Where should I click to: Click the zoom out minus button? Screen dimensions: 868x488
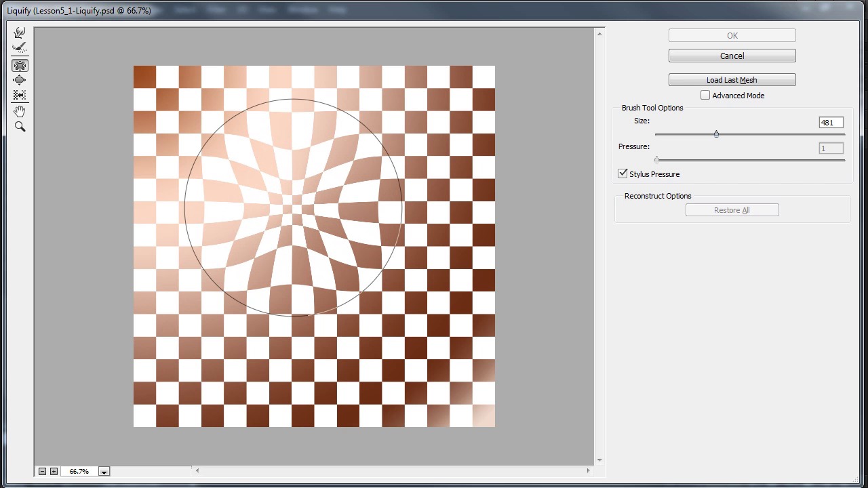click(42, 471)
